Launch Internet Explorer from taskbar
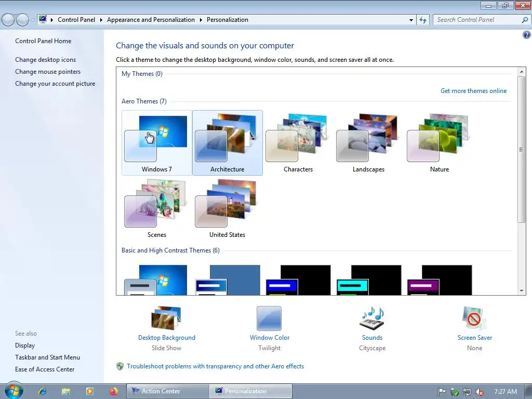 tap(43, 391)
